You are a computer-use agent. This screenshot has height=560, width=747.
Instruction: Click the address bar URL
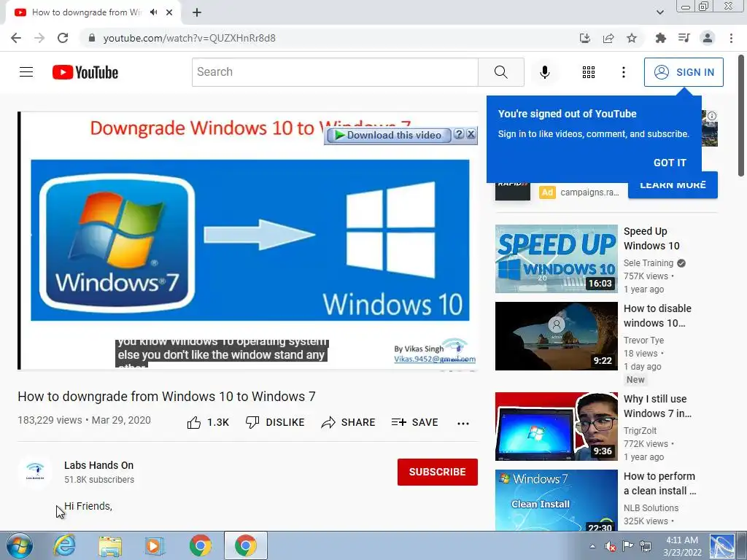[189, 38]
